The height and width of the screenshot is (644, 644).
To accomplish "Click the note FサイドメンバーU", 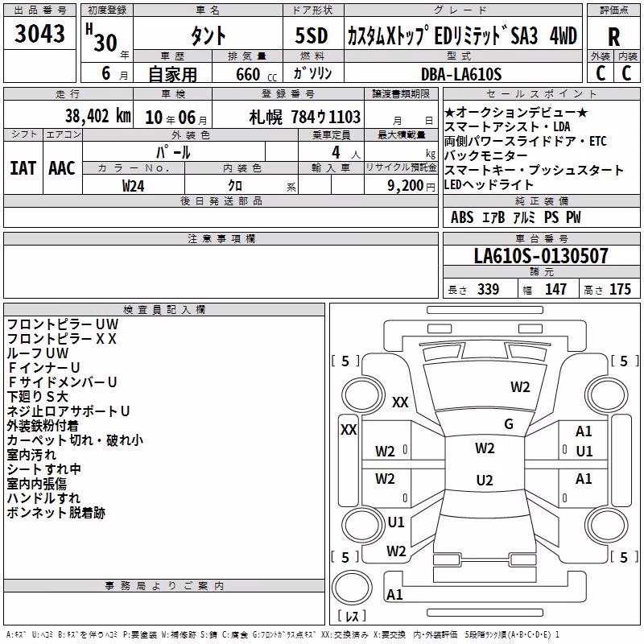I will click(x=62, y=382).
